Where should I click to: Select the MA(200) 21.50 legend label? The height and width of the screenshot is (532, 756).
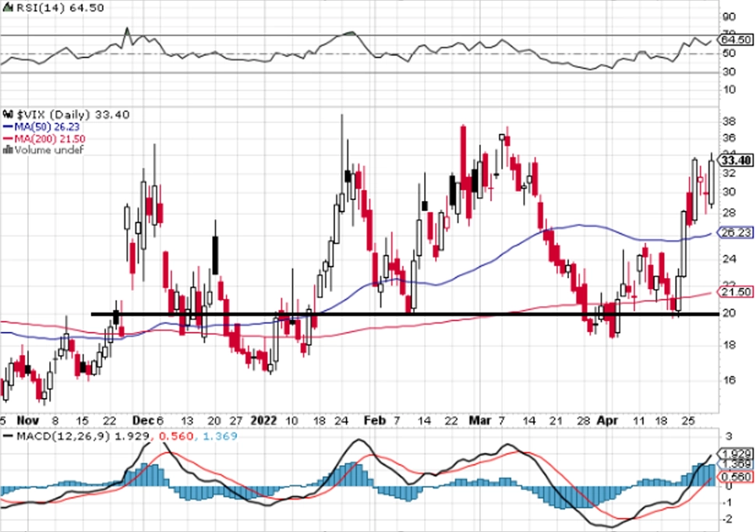pos(50,139)
